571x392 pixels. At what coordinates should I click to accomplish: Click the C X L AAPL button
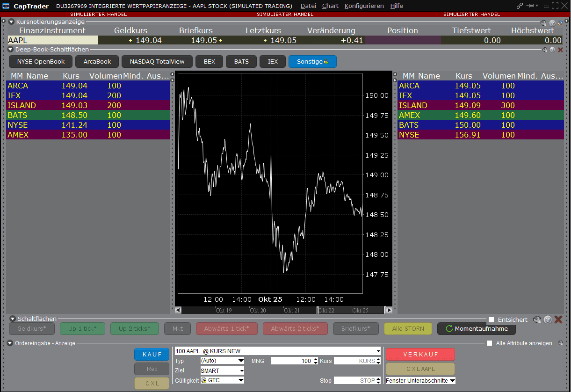pos(420,369)
